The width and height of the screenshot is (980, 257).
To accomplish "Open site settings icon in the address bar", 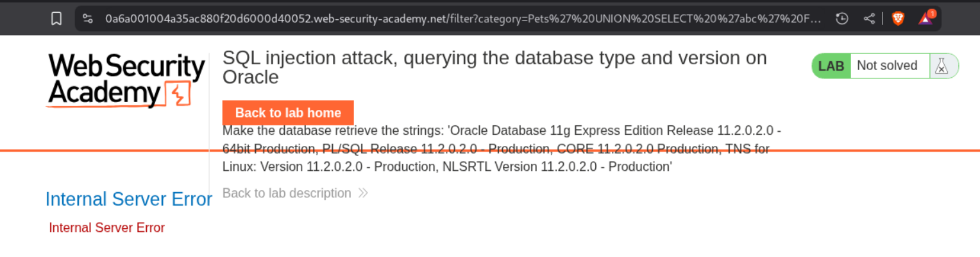I will pyautogui.click(x=88, y=19).
